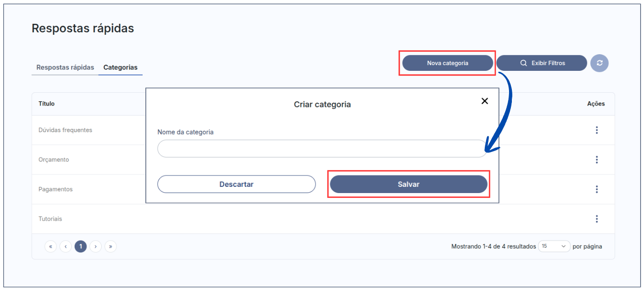The image size is (644, 291).
Task: Discard the category with Descartar
Action: (236, 184)
